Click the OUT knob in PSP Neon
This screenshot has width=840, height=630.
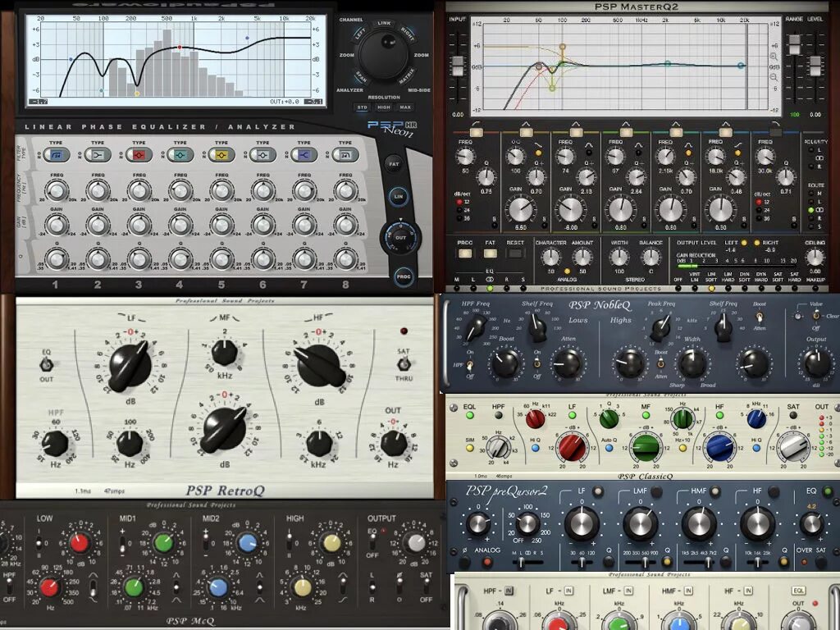click(400, 237)
